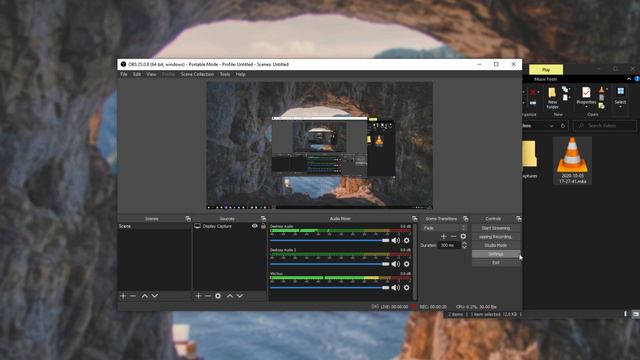
Task: Increase the transition Duration with up arrow
Action: coord(464,243)
